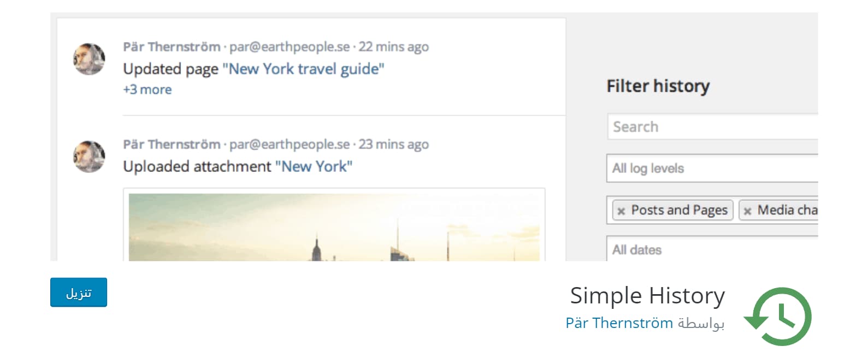Viewport: 868px width, 358px height.
Task: Remove the Posts and Pages filter tag
Action: point(621,211)
